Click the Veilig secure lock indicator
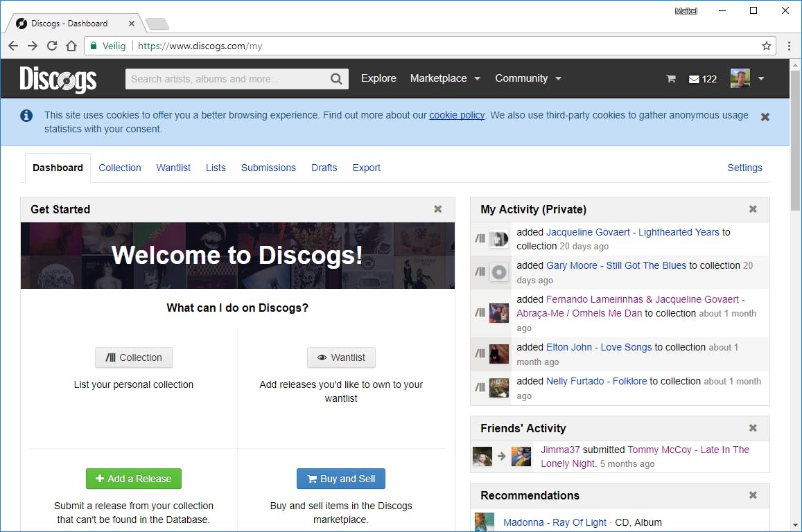Screen dimensions: 802x532 [x=108, y=46]
